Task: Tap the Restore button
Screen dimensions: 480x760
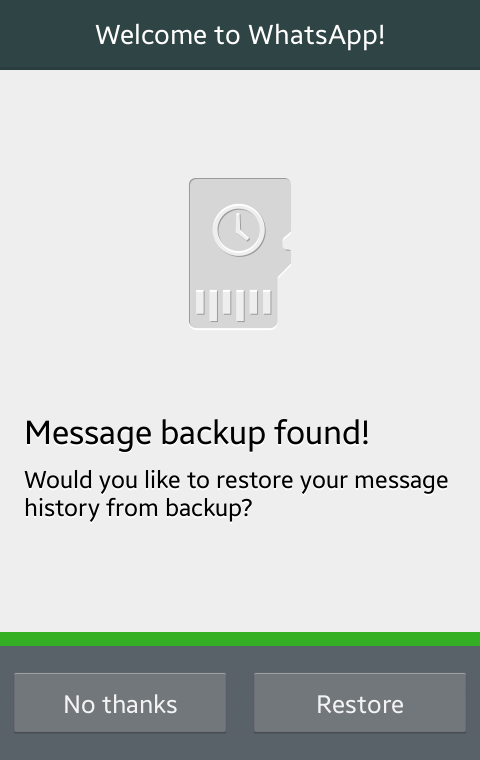Action: [x=360, y=703]
